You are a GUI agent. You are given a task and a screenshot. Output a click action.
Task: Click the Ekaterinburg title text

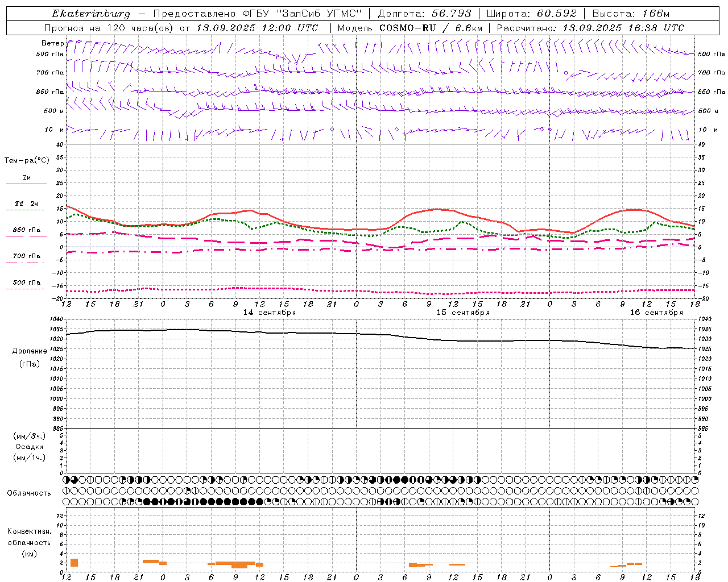91,14
